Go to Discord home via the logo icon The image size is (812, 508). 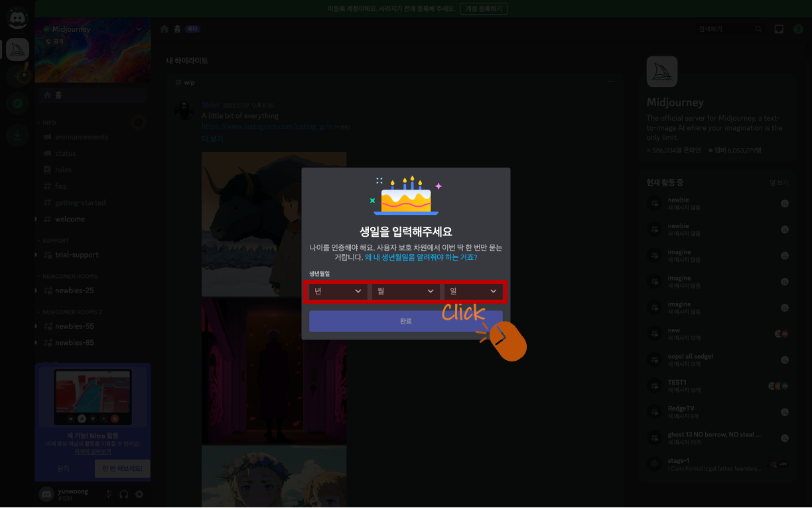click(x=17, y=19)
